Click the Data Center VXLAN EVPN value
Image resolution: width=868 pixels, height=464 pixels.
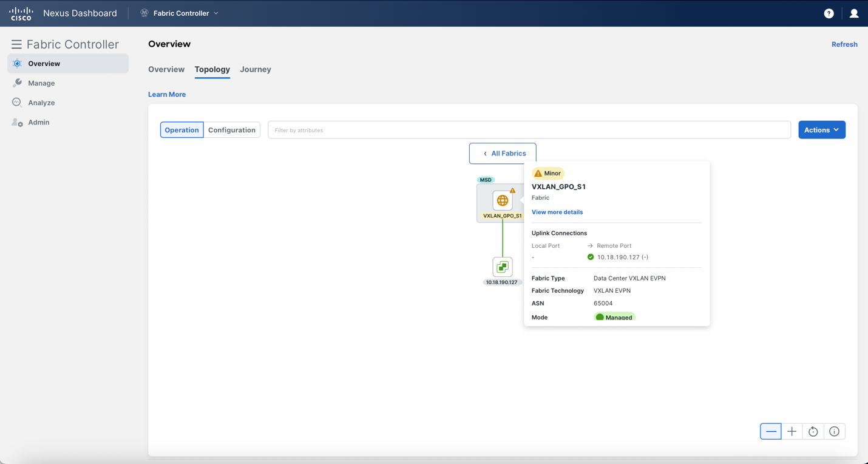629,278
